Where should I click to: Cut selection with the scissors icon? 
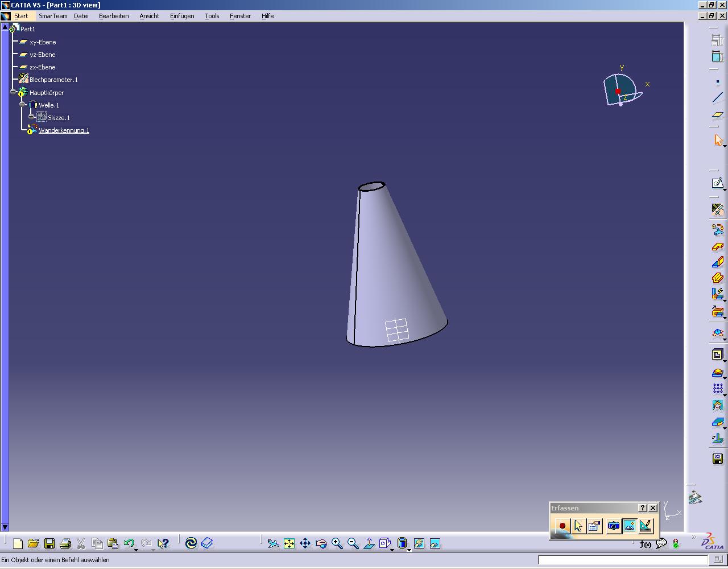[81, 543]
